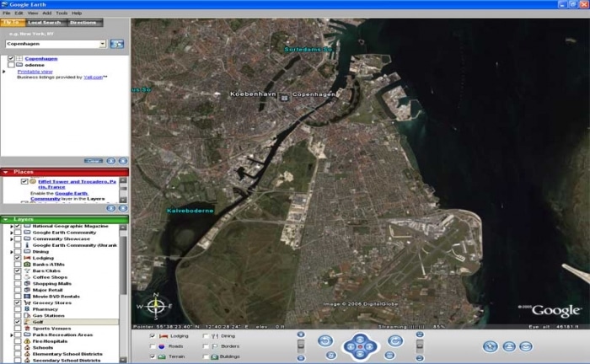Open the search location dropdown arrow

coord(102,43)
